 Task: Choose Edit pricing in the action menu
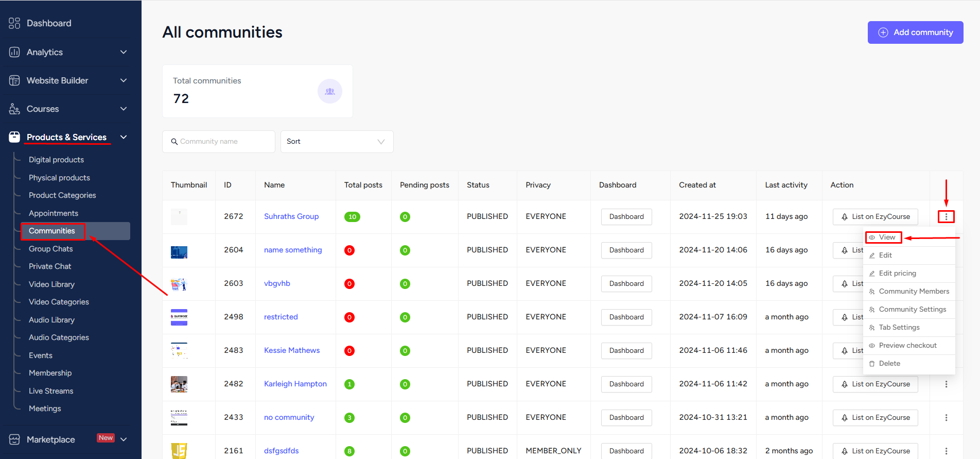click(909, 274)
